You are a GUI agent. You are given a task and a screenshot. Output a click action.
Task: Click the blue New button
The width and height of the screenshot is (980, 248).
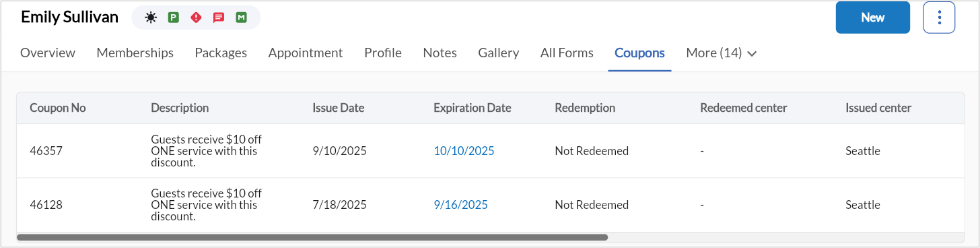872,18
